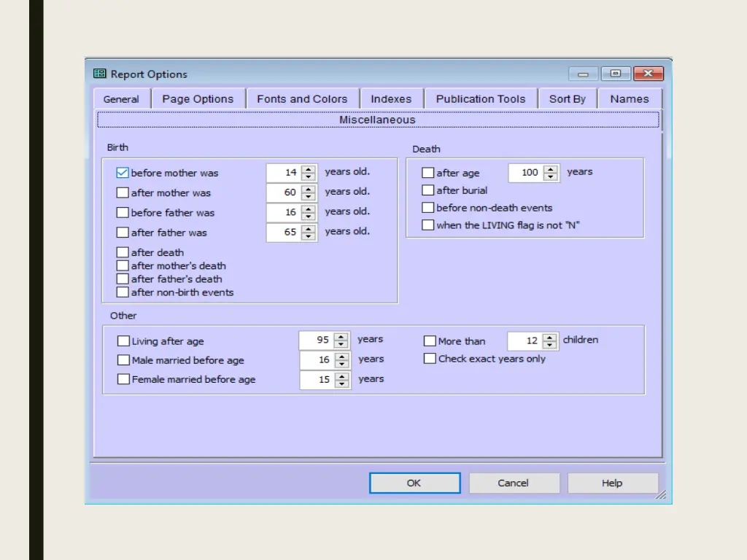747x560 pixels.
Task: Check 'after mother's death' option
Action: [123, 265]
